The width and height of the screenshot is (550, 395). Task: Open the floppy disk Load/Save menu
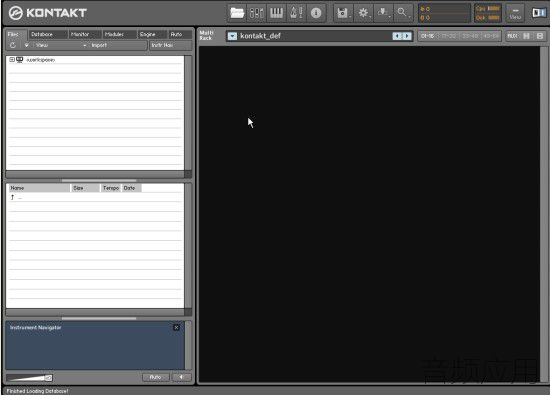pos(343,13)
